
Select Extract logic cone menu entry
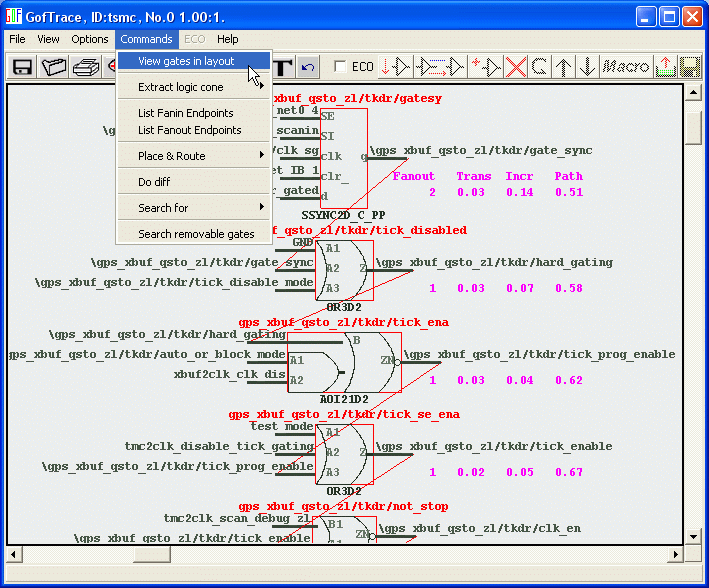pos(181,88)
